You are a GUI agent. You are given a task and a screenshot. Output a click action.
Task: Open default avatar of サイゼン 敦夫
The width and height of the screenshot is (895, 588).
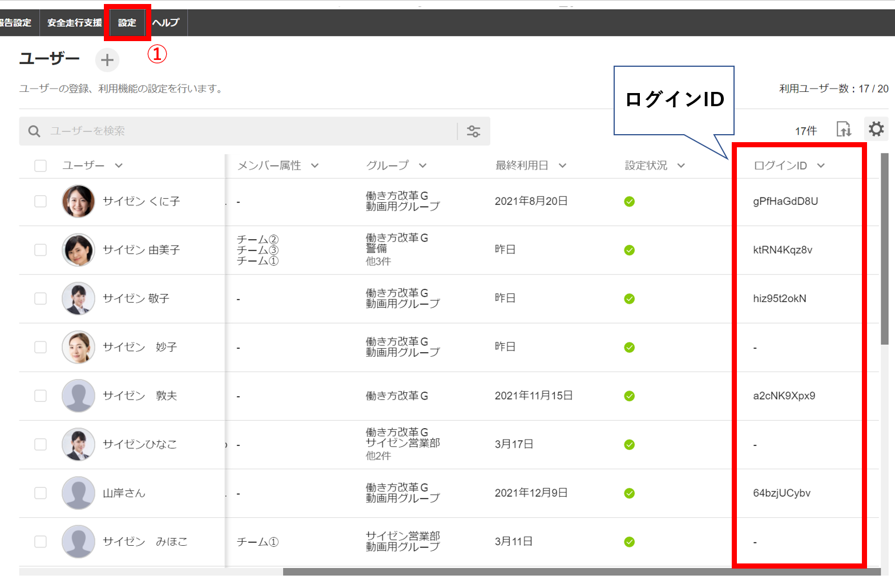click(78, 396)
